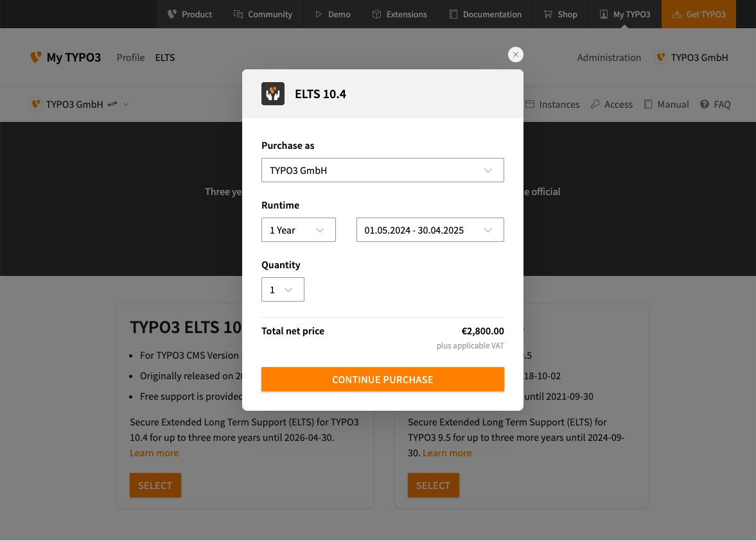Click the 'ELTS 10.4' dialog title
The height and width of the screenshot is (541, 756).
(x=321, y=94)
